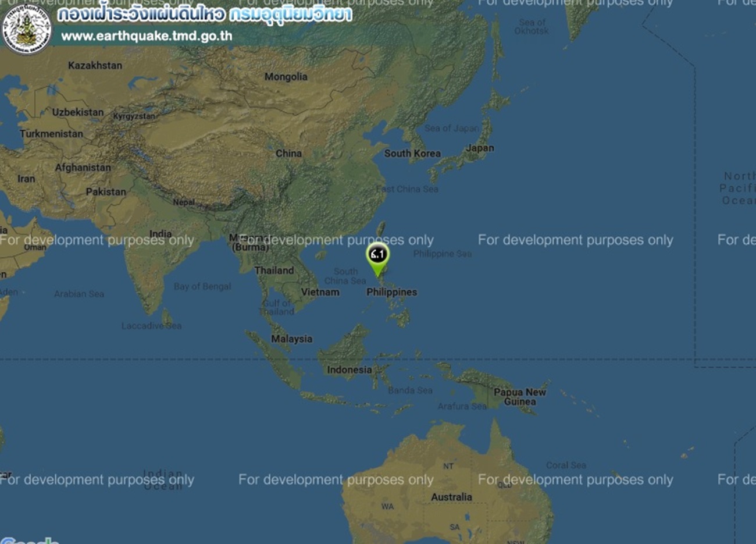Click the South China Sea label

(345, 276)
